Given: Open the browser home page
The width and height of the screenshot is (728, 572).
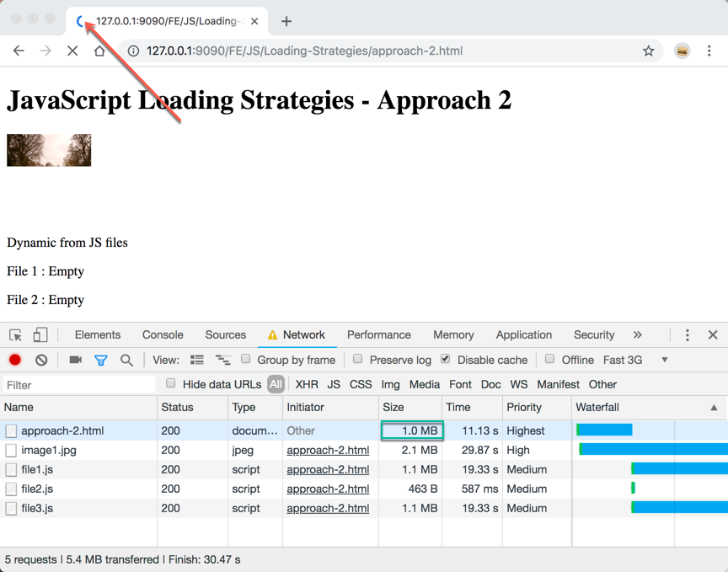Looking at the screenshot, I should click(x=99, y=51).
